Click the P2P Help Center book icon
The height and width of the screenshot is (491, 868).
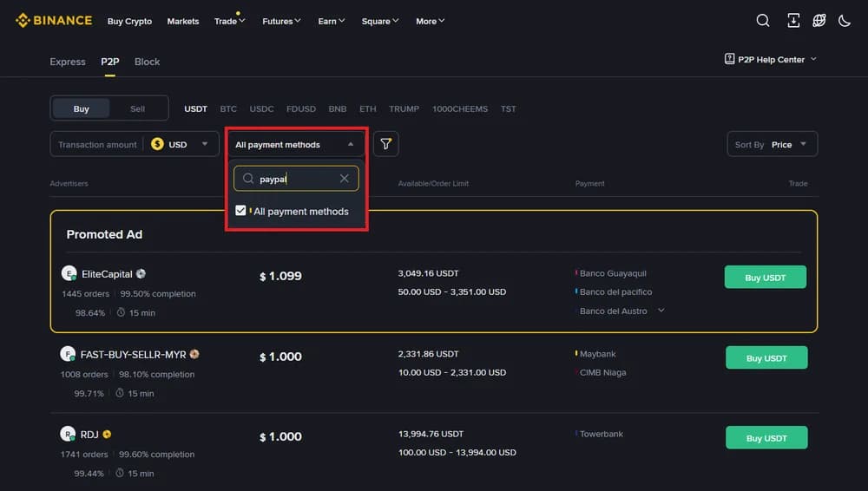coord(729,59)
